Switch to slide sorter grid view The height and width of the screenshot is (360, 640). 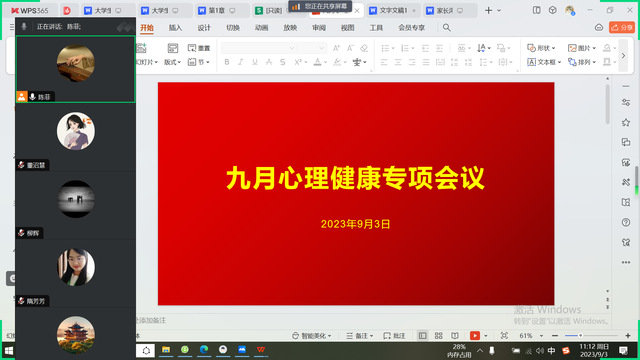tap(439, 336)
